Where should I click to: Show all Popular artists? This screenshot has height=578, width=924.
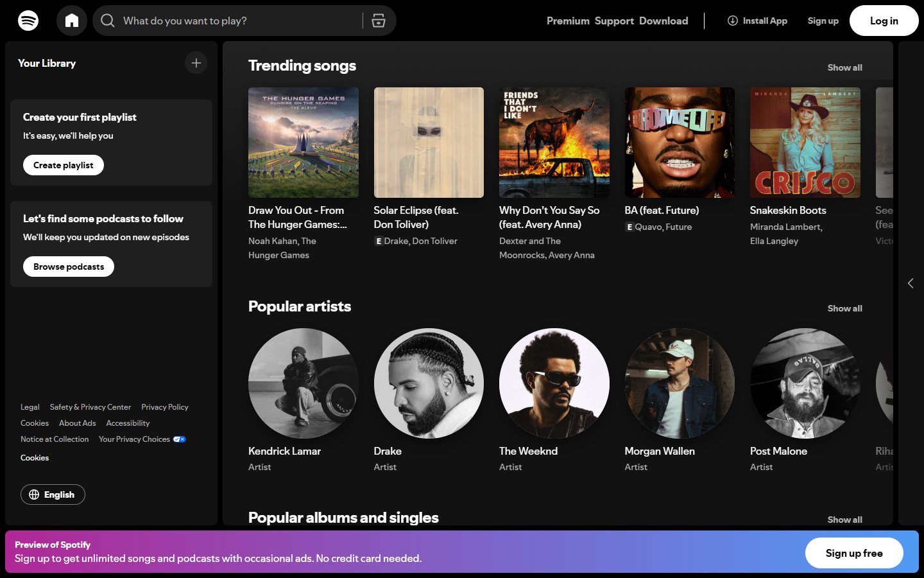tap(844, 308)
